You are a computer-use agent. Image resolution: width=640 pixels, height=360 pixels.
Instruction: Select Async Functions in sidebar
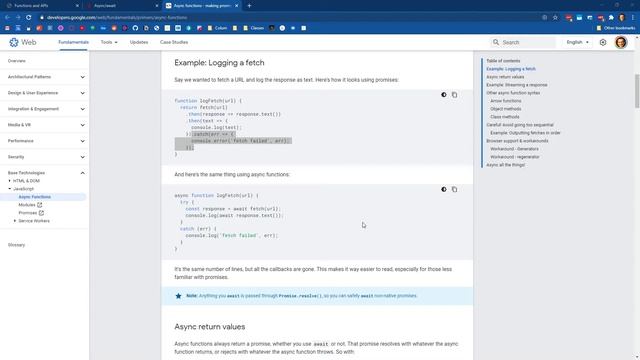(35, 197)
